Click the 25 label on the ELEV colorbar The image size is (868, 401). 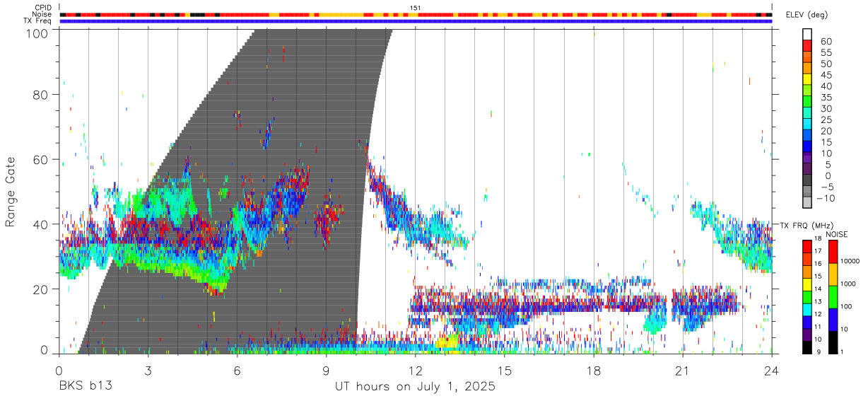[825, 120]
